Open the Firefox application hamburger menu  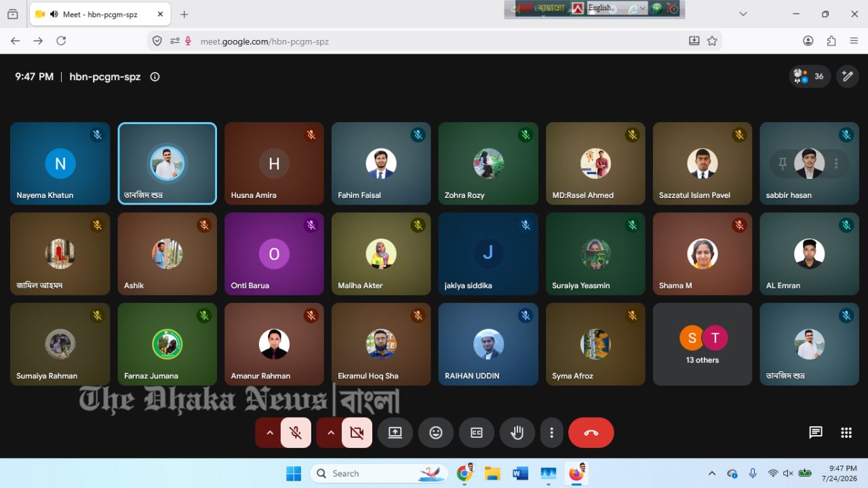click(x=854, y=41)
